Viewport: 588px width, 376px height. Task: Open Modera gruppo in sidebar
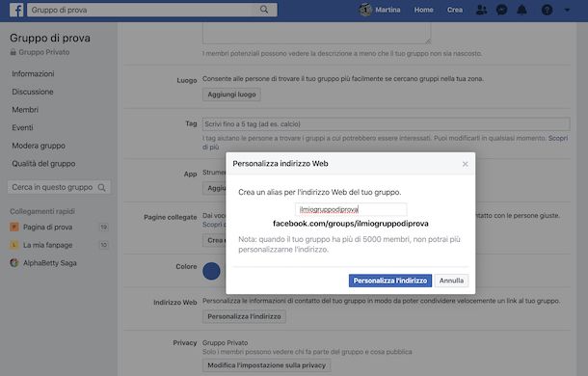39,146
